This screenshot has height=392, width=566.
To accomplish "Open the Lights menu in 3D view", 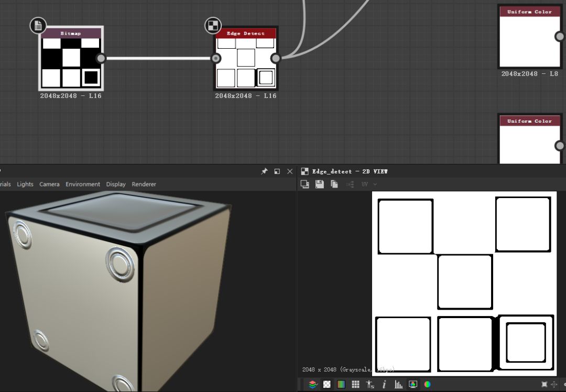I will pos(25,184).
